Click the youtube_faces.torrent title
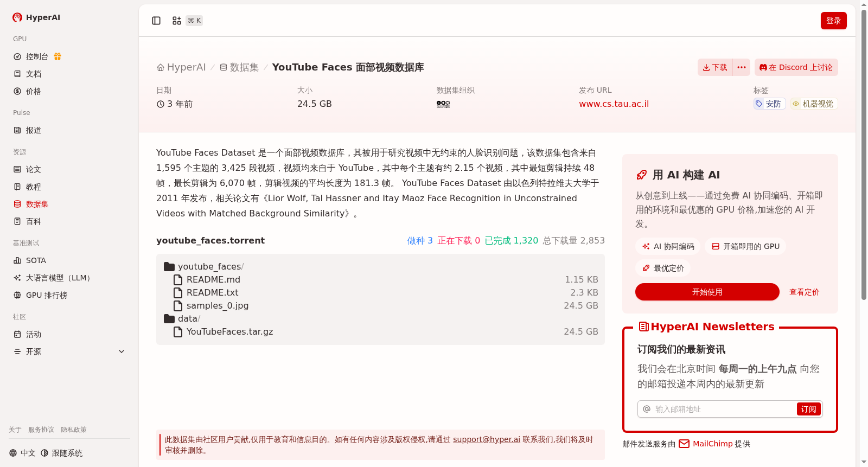Screen dimensions: 868x467 [210, 240]
